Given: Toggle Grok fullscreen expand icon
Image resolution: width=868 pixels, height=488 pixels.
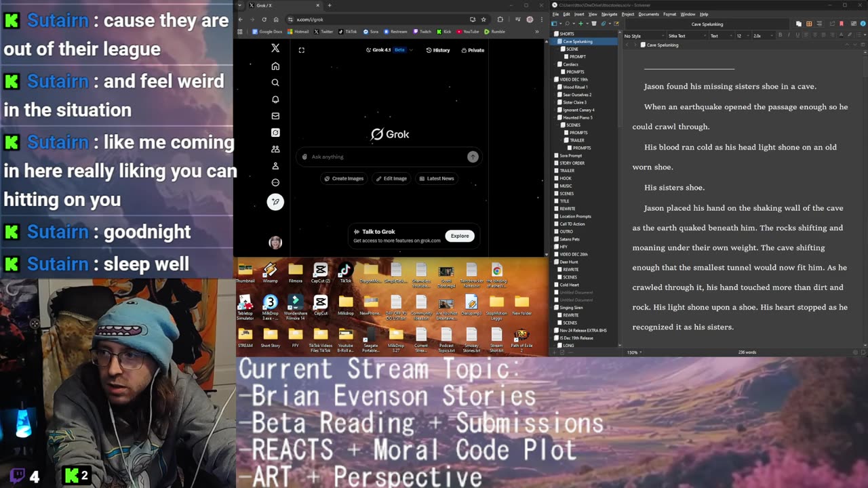Looking at the screenshot, I should click(302, 50).
